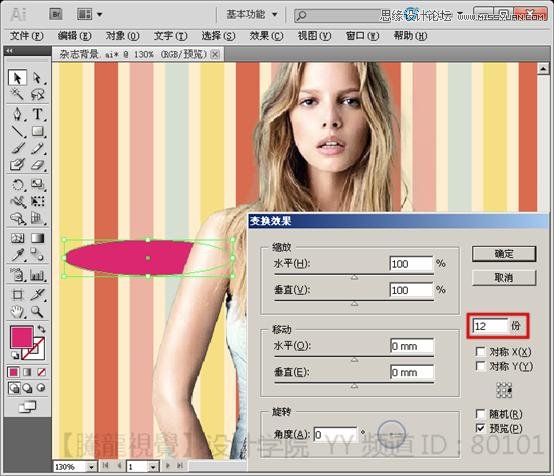
Task: Select the Magic Wand tool
Action: click(x=17, y=94)
